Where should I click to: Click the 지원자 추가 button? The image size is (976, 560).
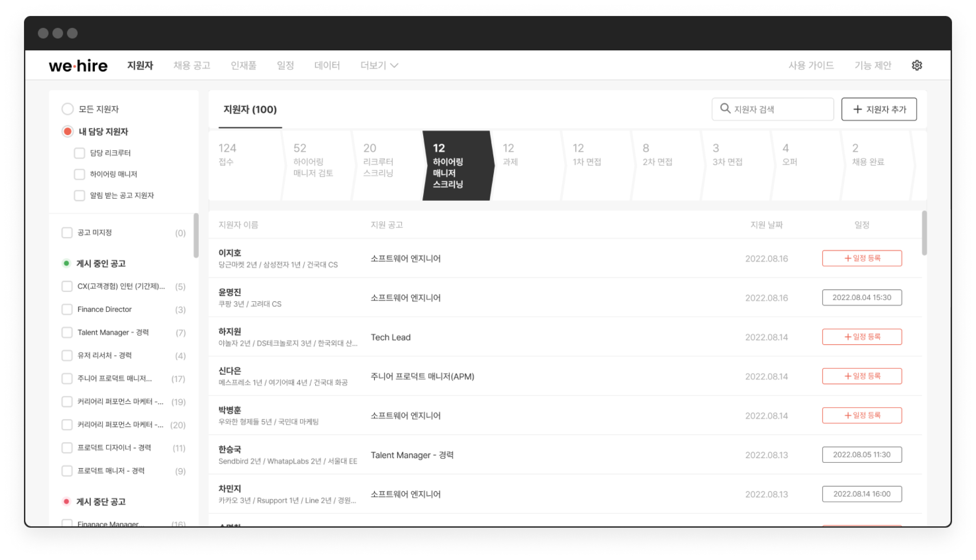pos(879,109)
